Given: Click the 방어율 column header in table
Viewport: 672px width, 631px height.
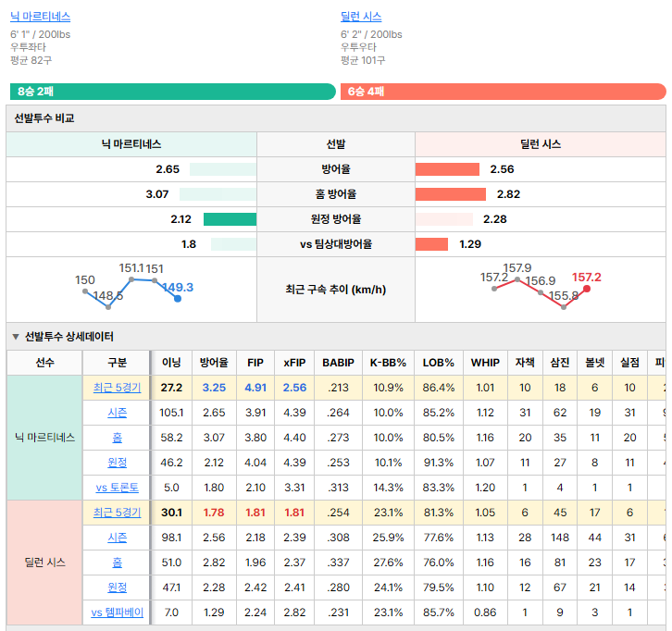Looking at the screenshot, I should pos(214,363).
